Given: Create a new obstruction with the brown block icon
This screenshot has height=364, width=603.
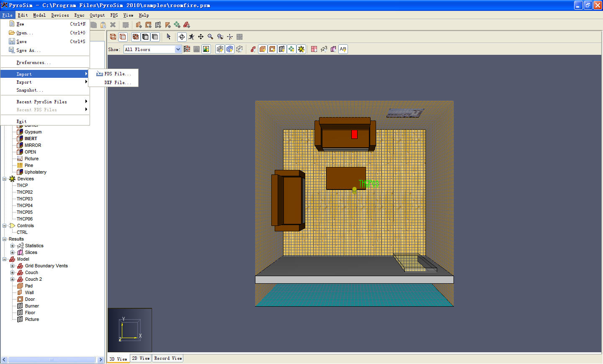Looking at the screenshot, I should (x=139, y=25).
